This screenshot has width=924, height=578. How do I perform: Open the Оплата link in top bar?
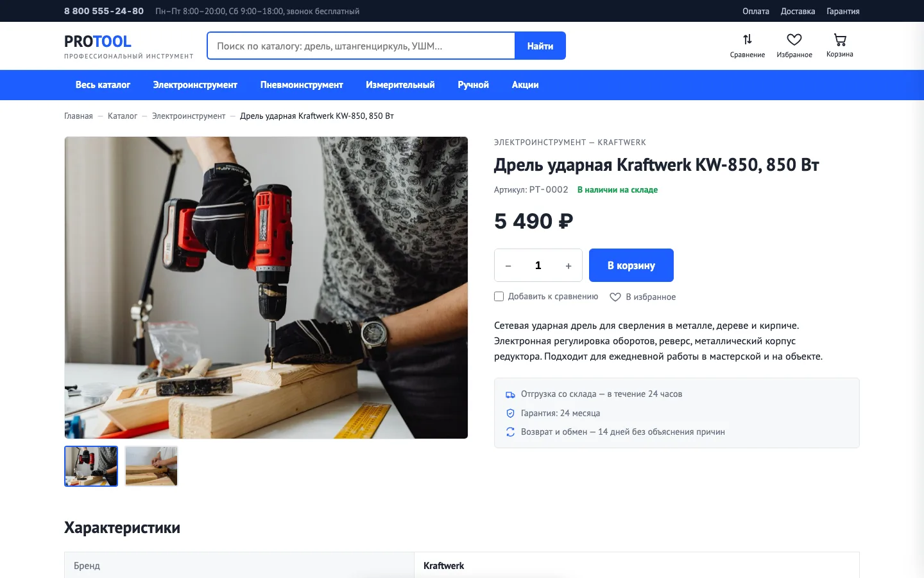(x=756, y=11)
